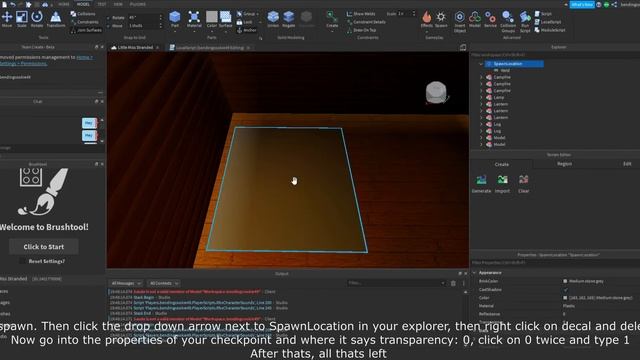Toggle Join Surfaces
640x360 pixels.
tap(86, 30)
